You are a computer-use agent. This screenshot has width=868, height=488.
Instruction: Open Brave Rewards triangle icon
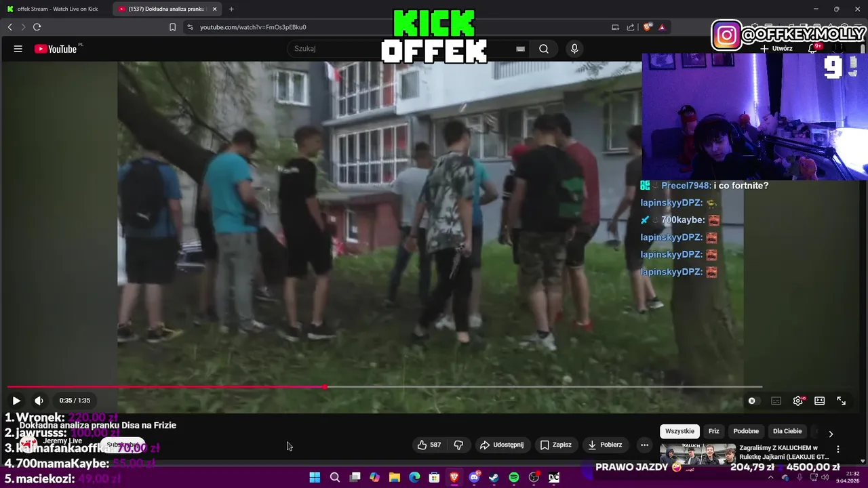click(662, 27)
